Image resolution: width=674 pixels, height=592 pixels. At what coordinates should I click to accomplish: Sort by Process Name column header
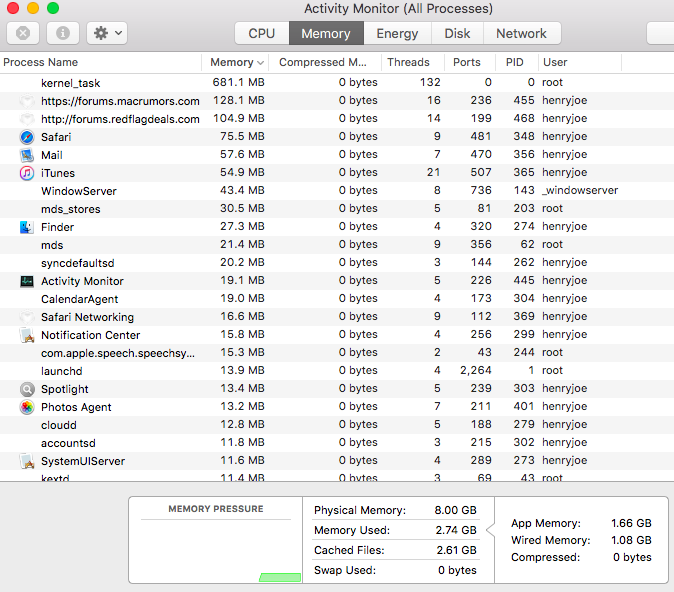click(x=101, y=62)
